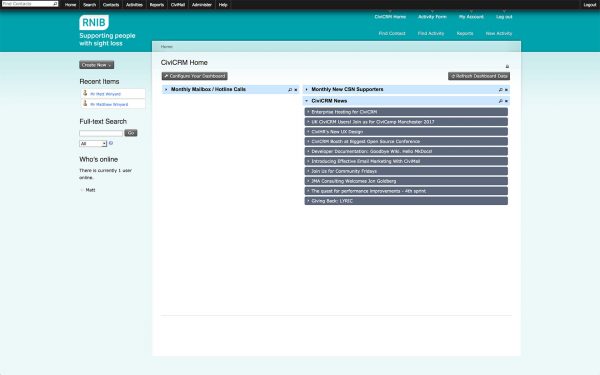This screenshot has height=375, width=600.
Task: Expand 'CiviCamp Manchester 2017' news item
Action: pyautogui.click(x=406, y=122)
